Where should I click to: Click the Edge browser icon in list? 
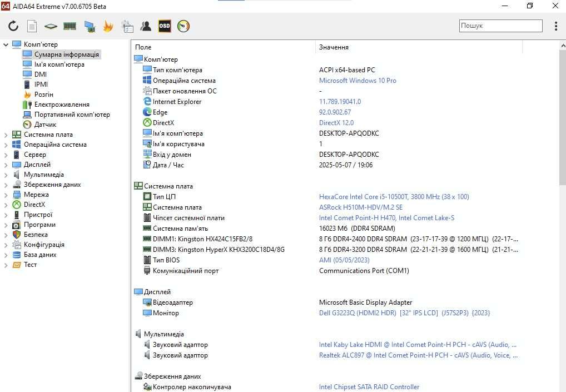(147, 112)
